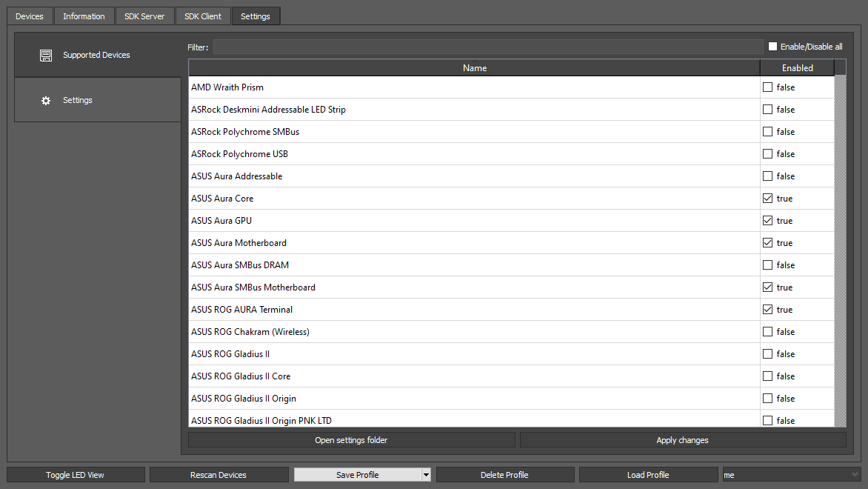This screenshot has height=489, width=868.
Task: Disable ASUS Aura SMBus Motherboard checkbox
Action: tap(767, 287)
